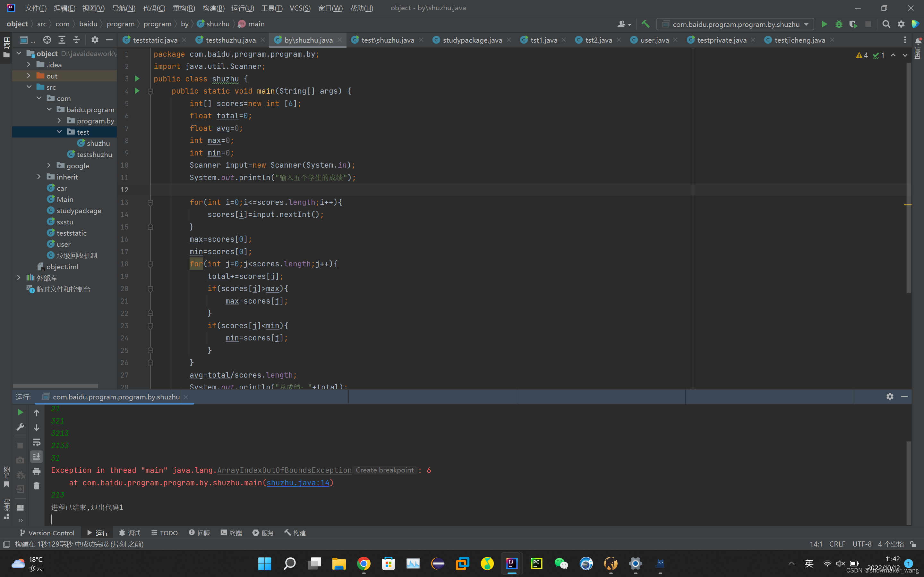Switch to the studypackage.java tab
The height and width of the screenshot is (577, 924).
tap(472, 40)
